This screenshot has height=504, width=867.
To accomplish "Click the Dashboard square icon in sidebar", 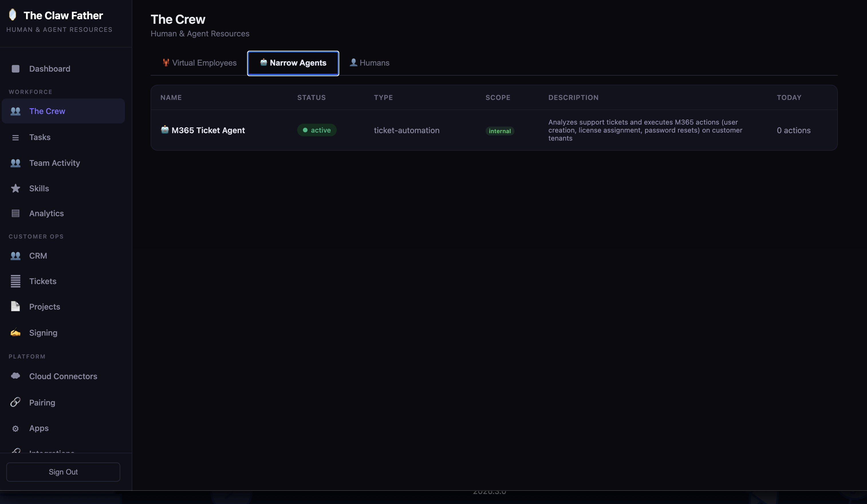I will 15,69.
